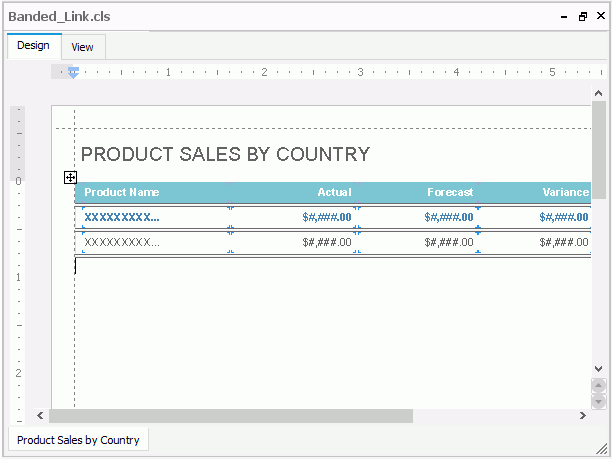The width and height of the screenshot is (612, 460).
Task: Click the horizontal scrollbar thumb
Action: pyautogui.click(x=230, y=416)
